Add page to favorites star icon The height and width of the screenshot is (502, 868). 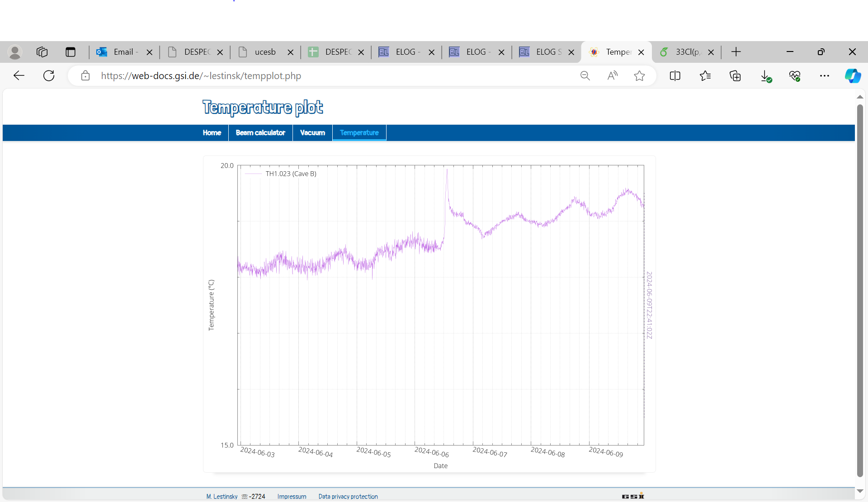pyautogui.click(x=639, y=75)
